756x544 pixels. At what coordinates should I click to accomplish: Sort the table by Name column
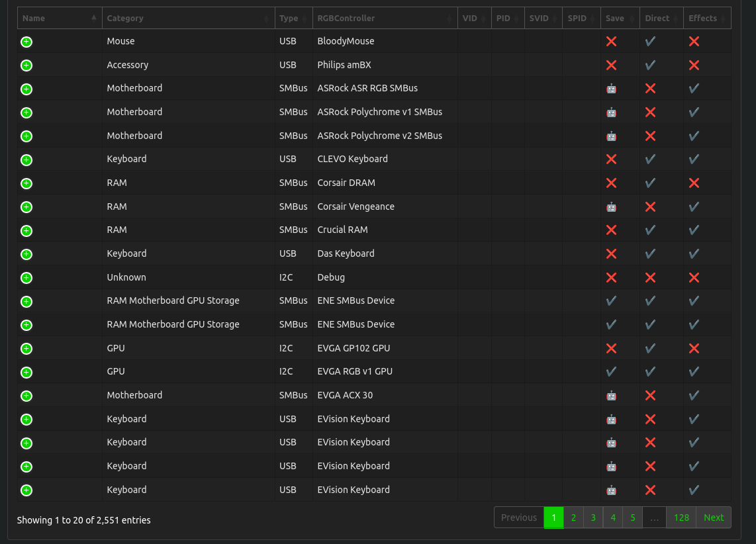(x=60, y=19)
